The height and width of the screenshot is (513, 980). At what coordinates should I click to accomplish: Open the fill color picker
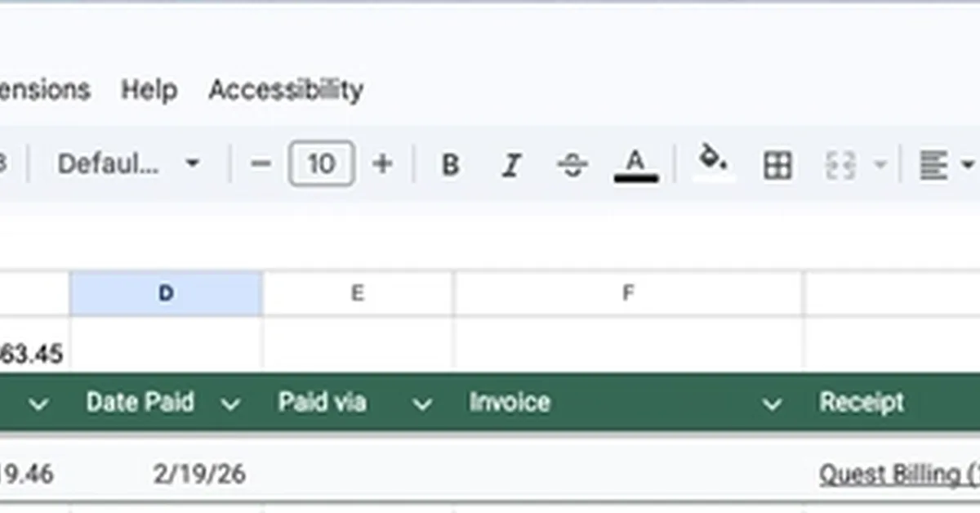712,164
